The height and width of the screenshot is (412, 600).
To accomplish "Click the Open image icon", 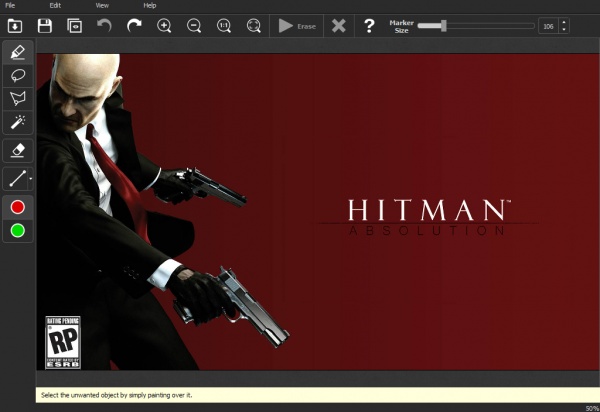I will pyautogui.click(x=15, y=26).
